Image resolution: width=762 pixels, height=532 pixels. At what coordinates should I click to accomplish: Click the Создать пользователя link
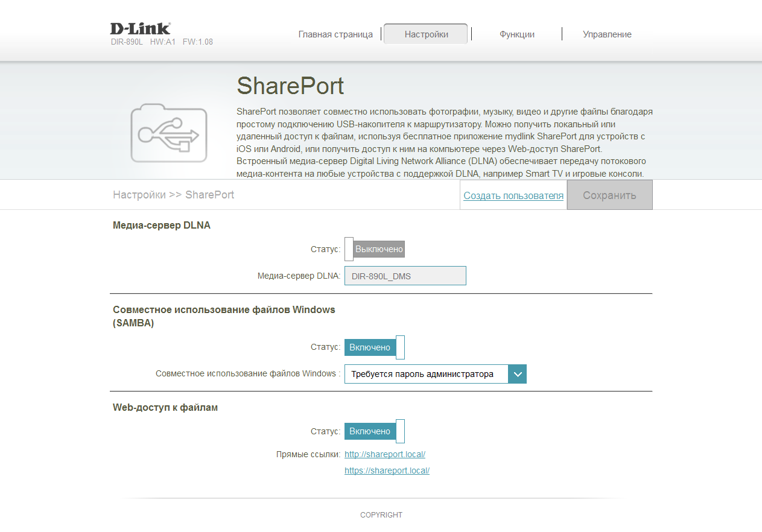[513, 195]
